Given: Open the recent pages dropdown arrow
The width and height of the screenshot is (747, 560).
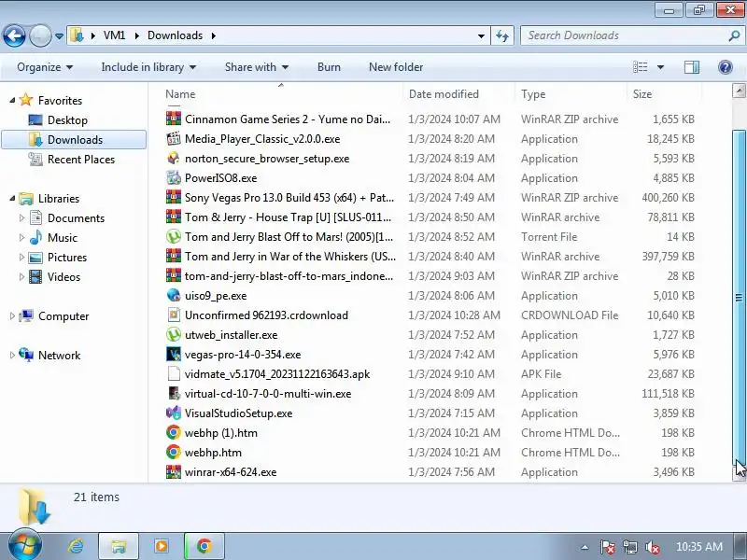Looking at the screenshot, I should (59, 36).
